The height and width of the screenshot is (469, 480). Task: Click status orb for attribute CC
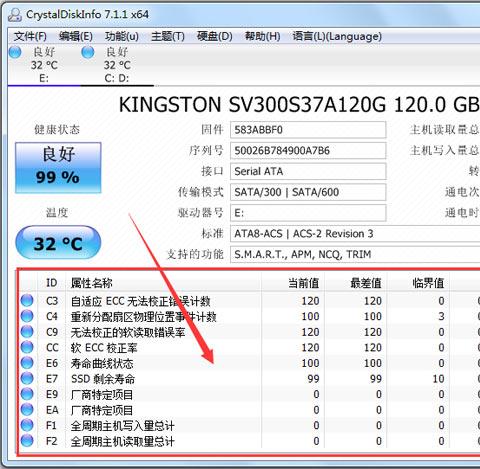[27, 347]
